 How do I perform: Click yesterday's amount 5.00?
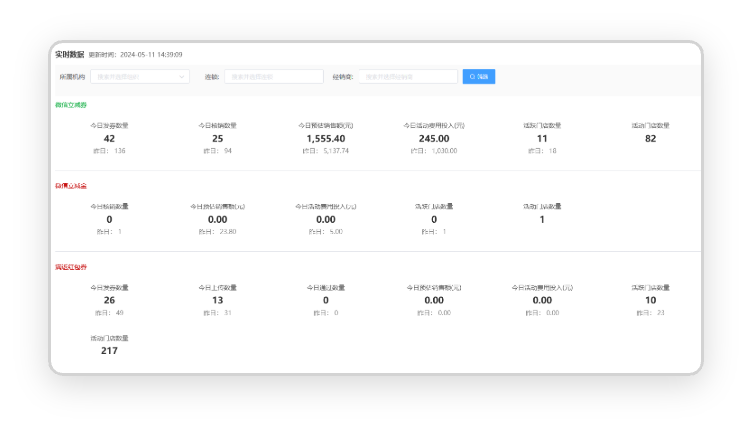coord(336,232)
